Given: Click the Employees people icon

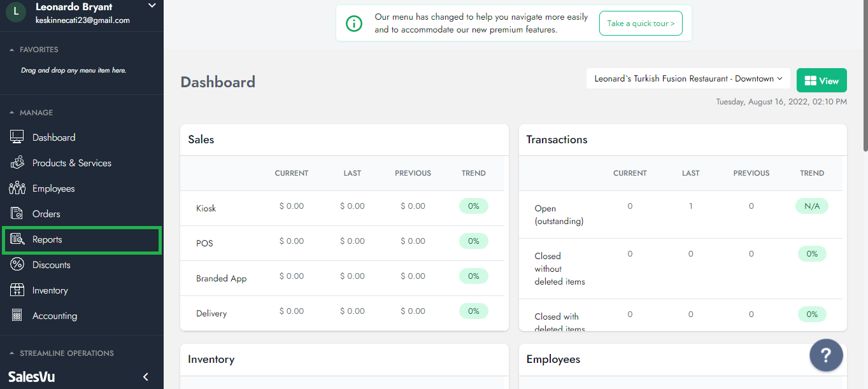Looking at the screenshot, I should pyautogui.click(x=17, y=188).
